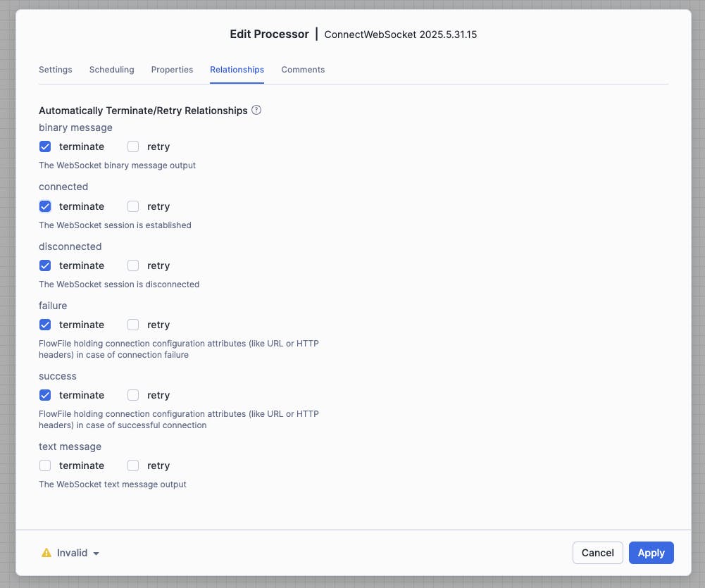Uncheck terminate for connected relationship

[x=45, y=206]
